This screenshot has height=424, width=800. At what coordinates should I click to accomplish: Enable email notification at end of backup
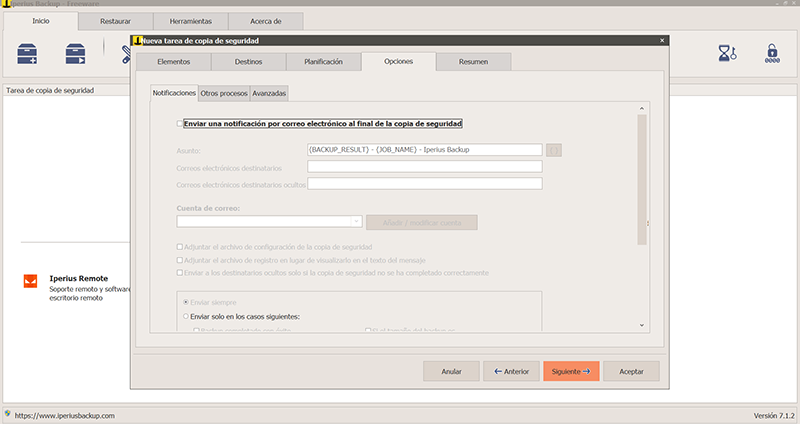tap(180, 123)
